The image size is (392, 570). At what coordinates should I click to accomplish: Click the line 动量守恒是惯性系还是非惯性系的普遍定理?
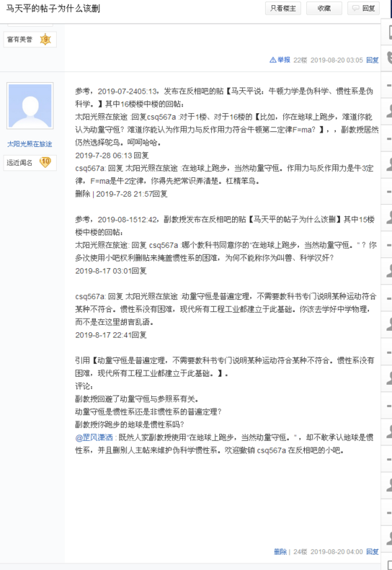pyautogui.click(x=148, y=412)
